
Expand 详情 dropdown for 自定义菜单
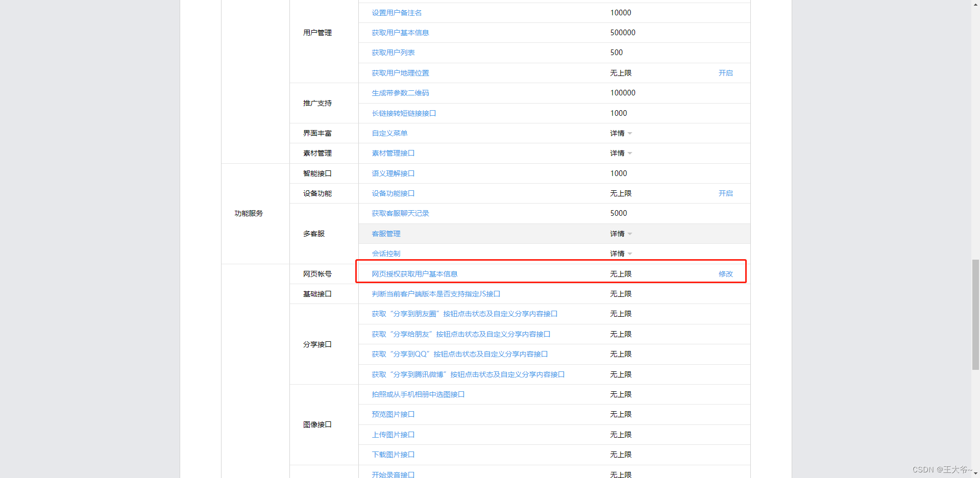point(621,133)
